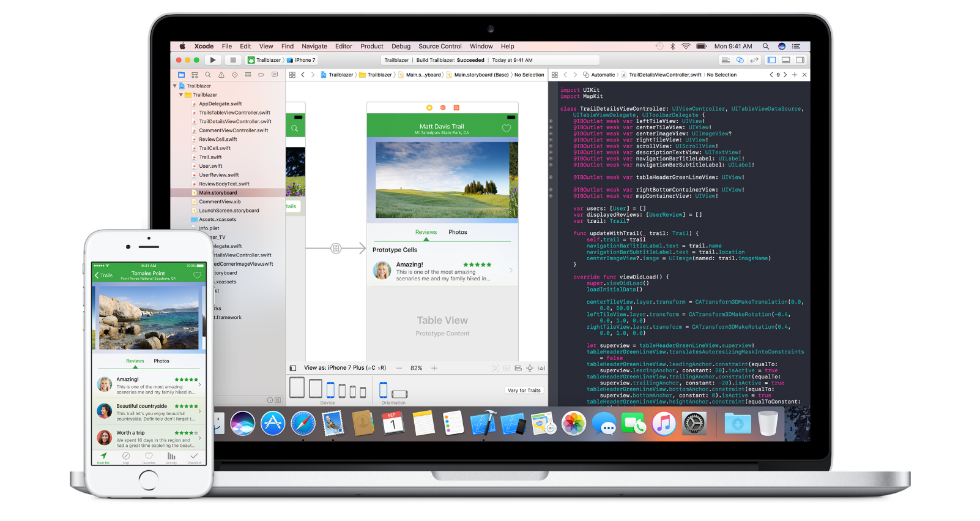The image size is (980, 521).
Task: Go to next counterpart after 9
Action: 785,75
